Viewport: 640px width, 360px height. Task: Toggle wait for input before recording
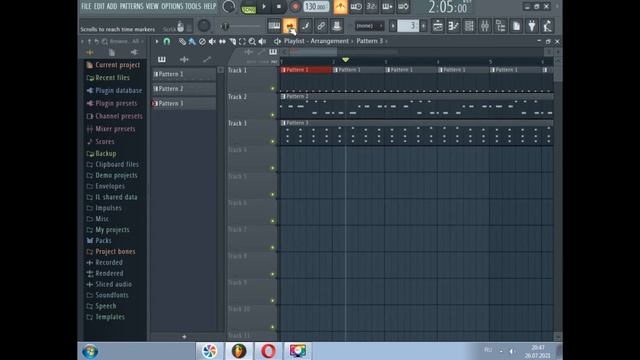[x=356, y=7]
